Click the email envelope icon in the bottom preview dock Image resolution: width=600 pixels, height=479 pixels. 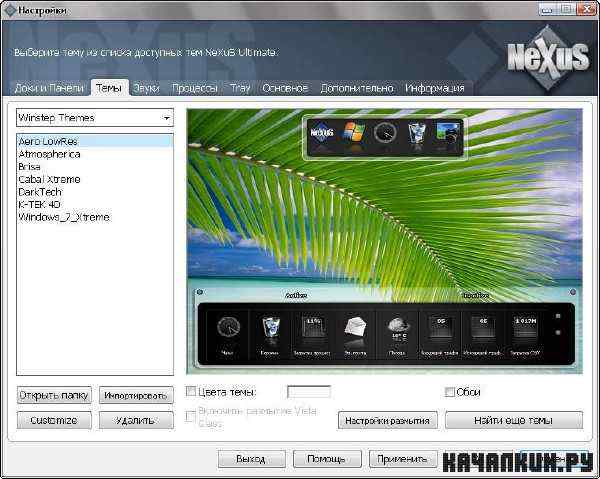click(355, 328)
